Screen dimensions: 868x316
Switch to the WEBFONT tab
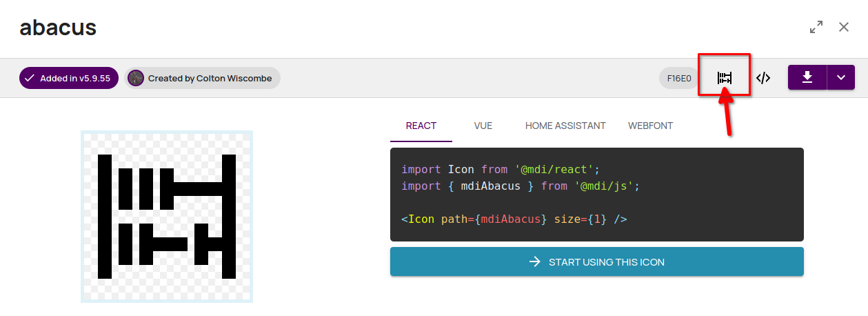click(x=650, y=126)
